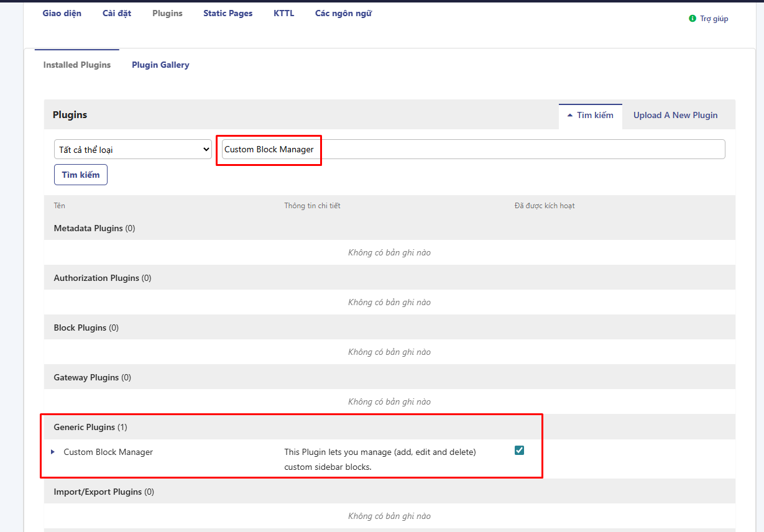Disable the Custom Block Manager plugin checkbox
The height and width of the screenshot is (532, 764).
click(519, 450)
